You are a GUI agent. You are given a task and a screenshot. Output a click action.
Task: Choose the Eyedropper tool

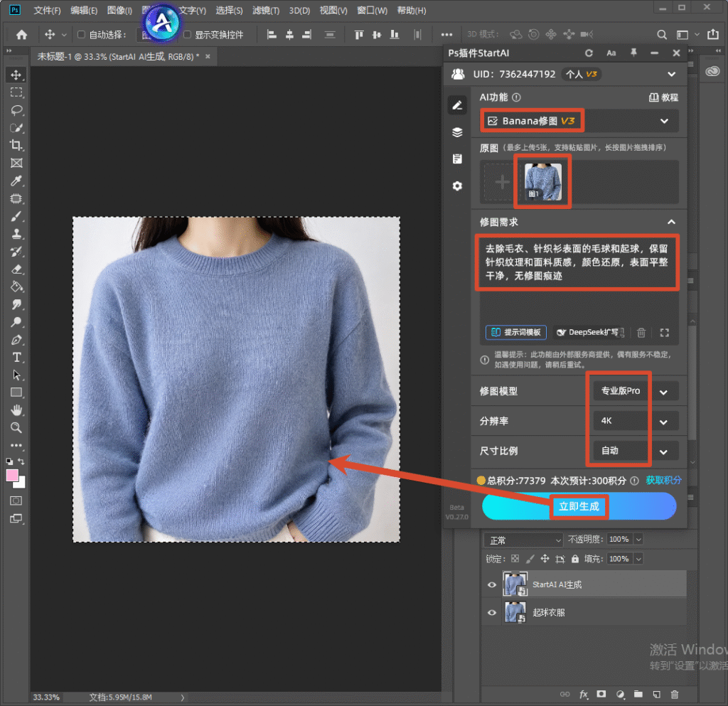[16, 181]
